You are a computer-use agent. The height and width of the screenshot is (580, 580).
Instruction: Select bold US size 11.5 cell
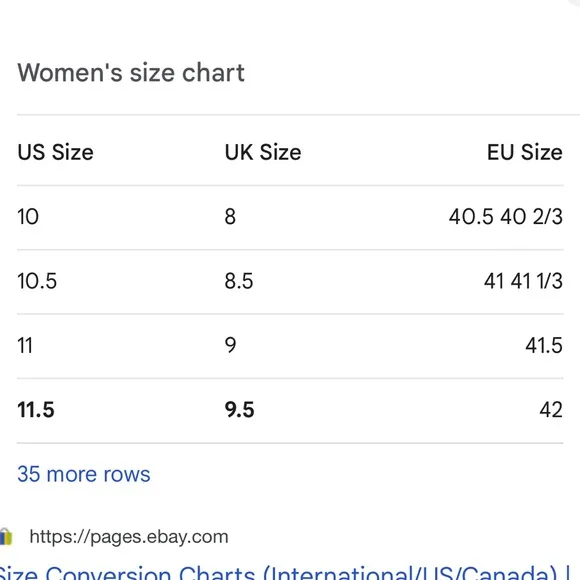pyautogui.click(x=36, y=409)
